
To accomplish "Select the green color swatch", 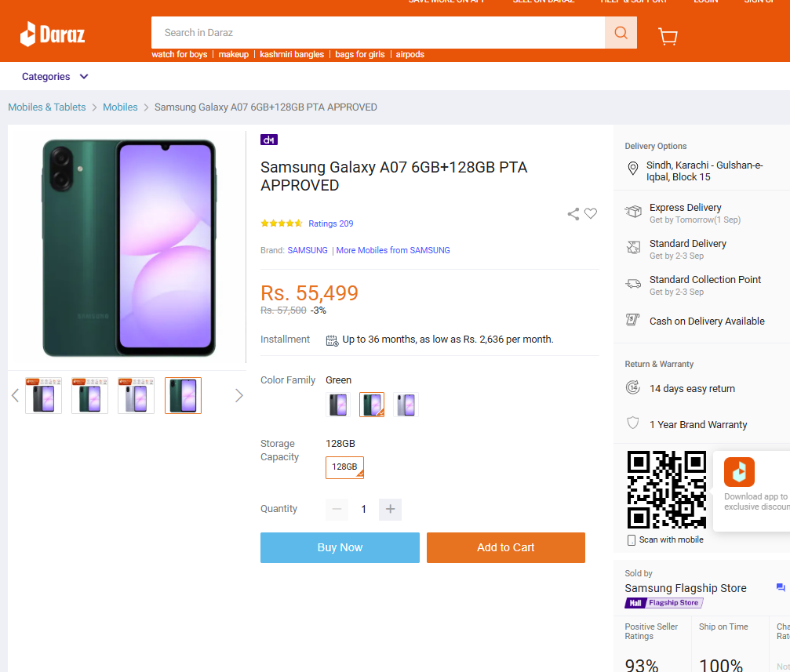I will [x=372, y=405].
